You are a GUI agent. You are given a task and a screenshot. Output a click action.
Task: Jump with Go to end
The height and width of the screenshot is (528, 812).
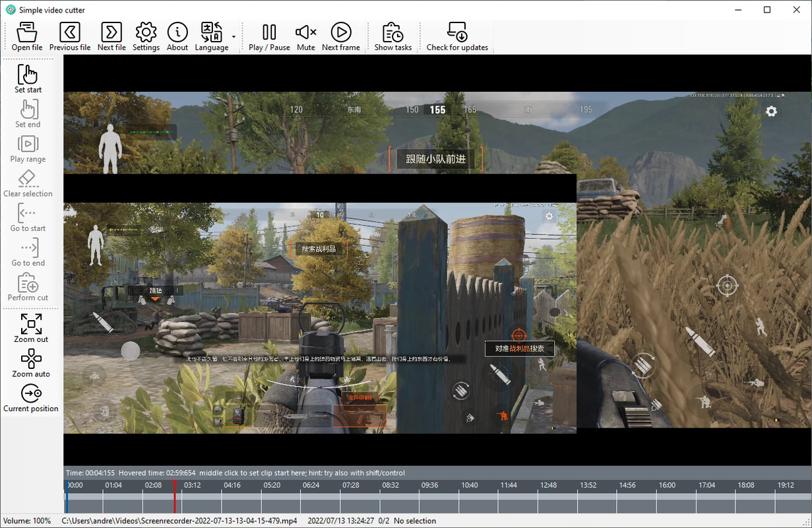tap(28, 252)
